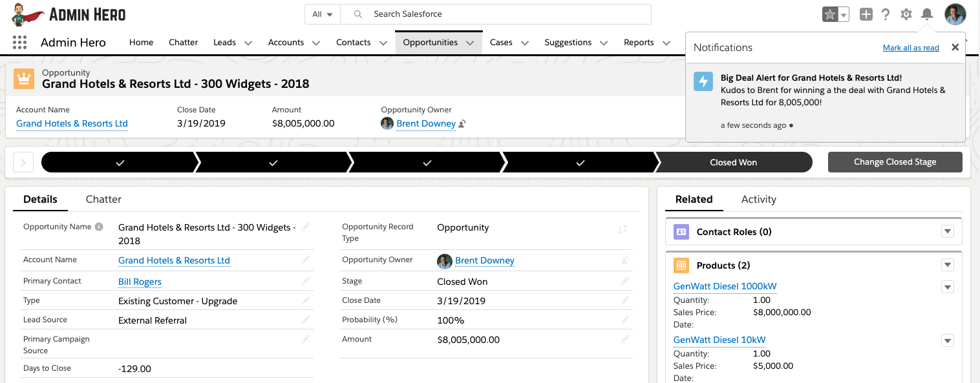Switch to the Activity tab
The width and height of the screenshot is (980, 383).
click(x=758, y=200)
